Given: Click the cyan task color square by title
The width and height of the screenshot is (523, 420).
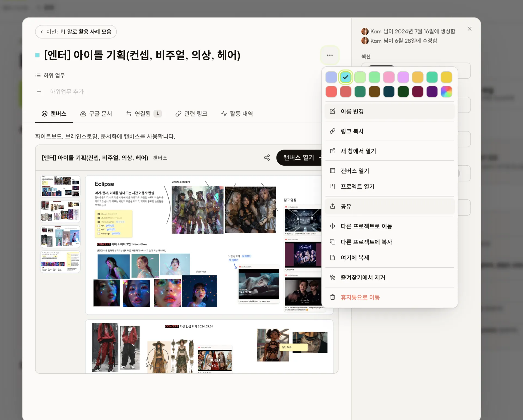Looking at the screenshot, I should (38, 55).
